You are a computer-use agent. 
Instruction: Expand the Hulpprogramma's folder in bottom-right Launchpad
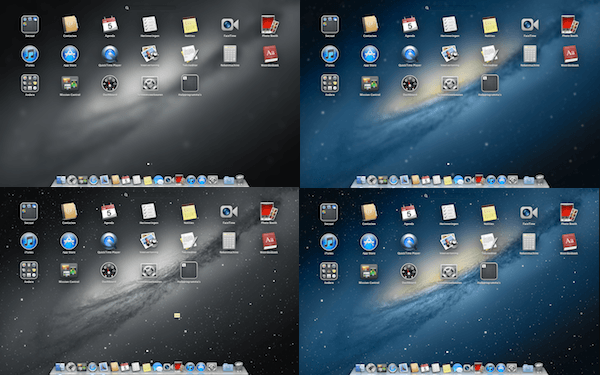click(489, 271)
